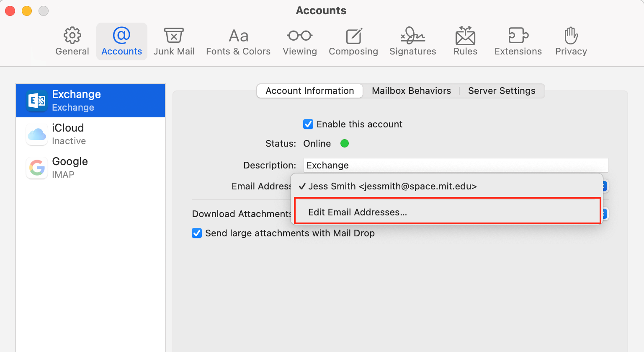Click the Email Address popup arrow

(x=605, y=186)
